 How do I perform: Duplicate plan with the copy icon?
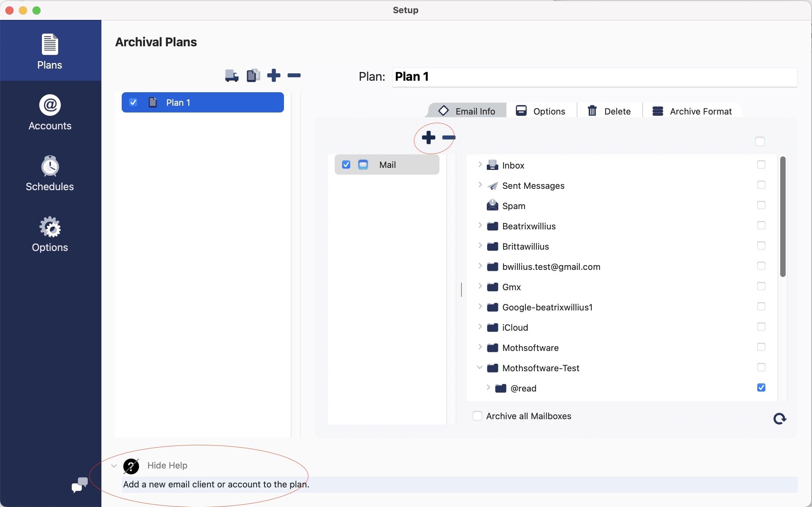253,76
